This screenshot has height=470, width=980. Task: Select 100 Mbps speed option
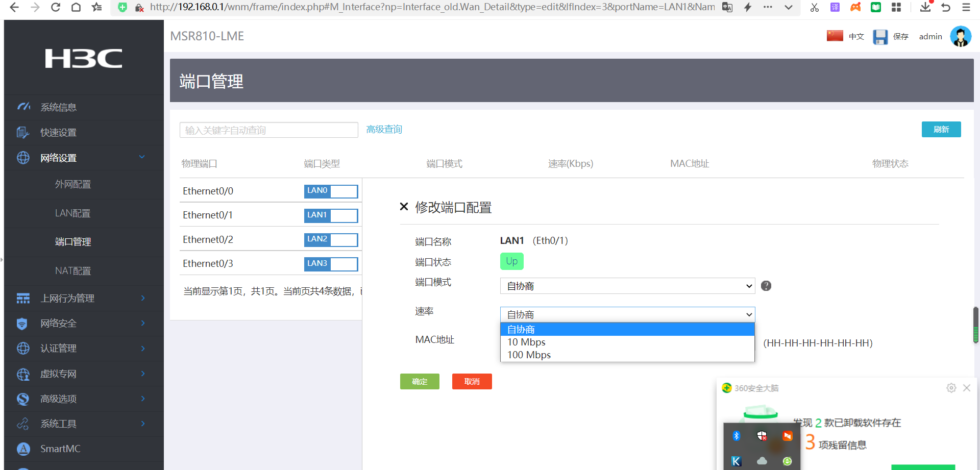[627, 355]
